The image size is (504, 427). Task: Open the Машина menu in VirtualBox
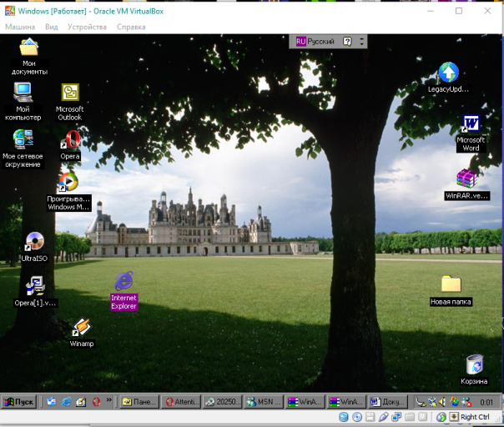tap(20, 27)
